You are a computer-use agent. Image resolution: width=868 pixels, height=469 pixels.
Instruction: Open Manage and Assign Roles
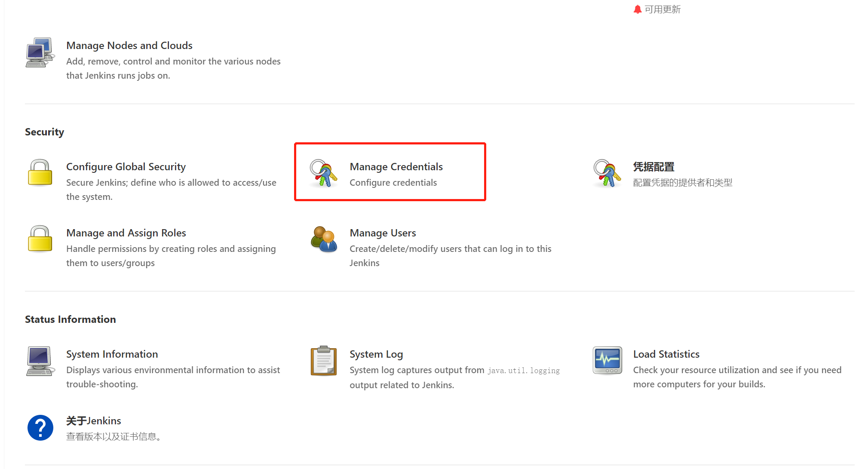(126, 233)
